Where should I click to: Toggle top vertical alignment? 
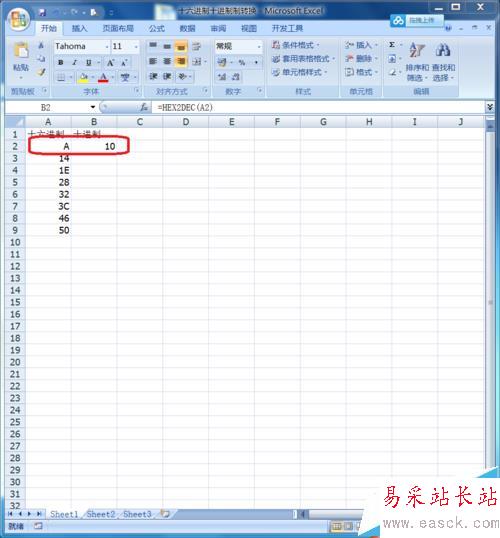(x=153, y=46)
